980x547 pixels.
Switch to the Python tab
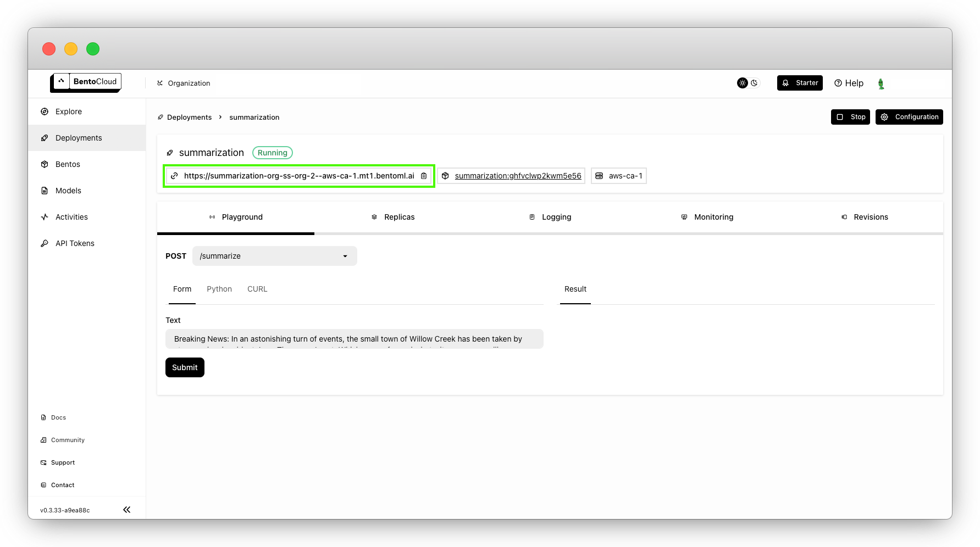tap(219, 289)
